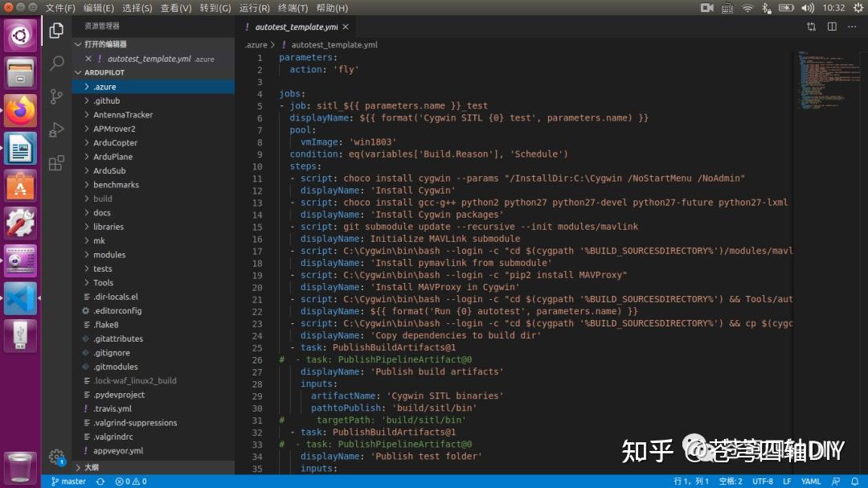The image size is (868, 488).
Task: Close the autotest_template.yml tab
Action: tap(346, 27)
